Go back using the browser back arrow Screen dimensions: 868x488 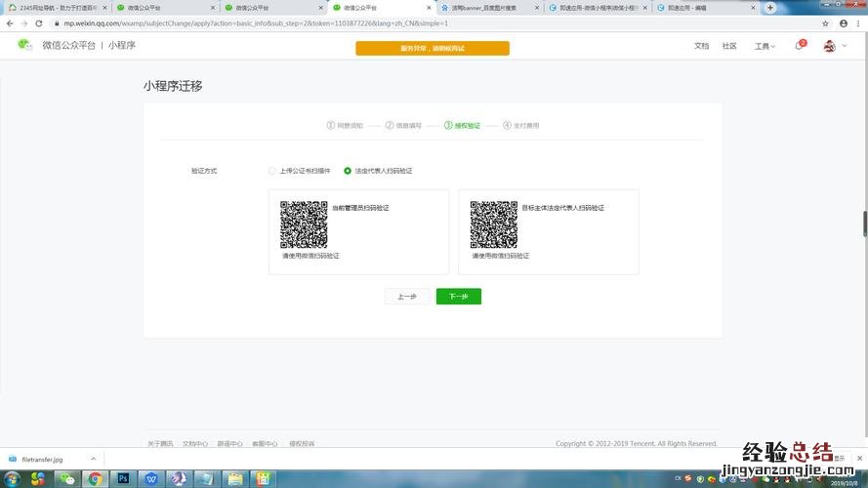coord(10,22)
